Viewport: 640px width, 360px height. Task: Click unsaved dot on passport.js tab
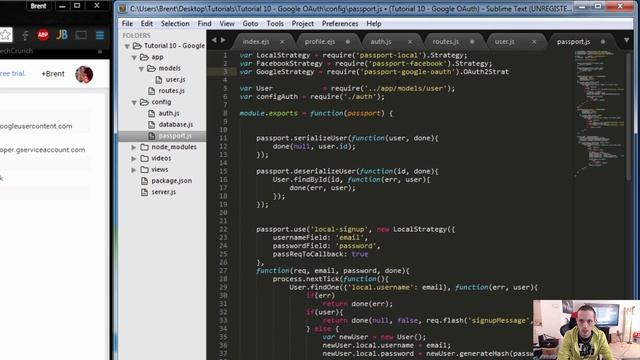603,42
